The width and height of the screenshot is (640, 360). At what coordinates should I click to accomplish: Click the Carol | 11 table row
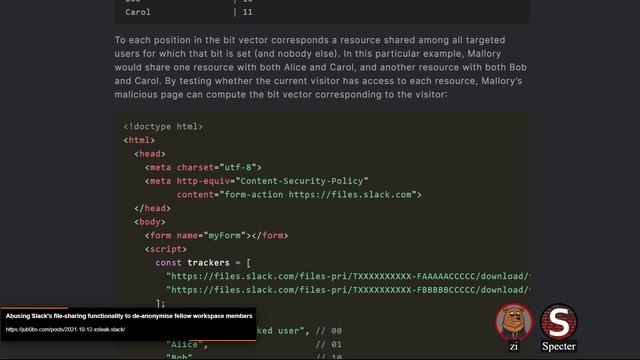(x=189, y=12)
